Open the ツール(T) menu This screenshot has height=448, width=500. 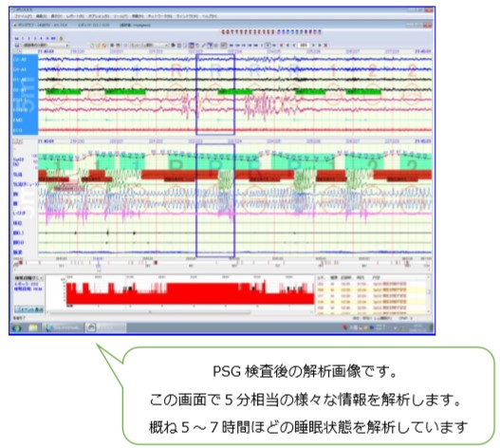click(x=120, y=16)
